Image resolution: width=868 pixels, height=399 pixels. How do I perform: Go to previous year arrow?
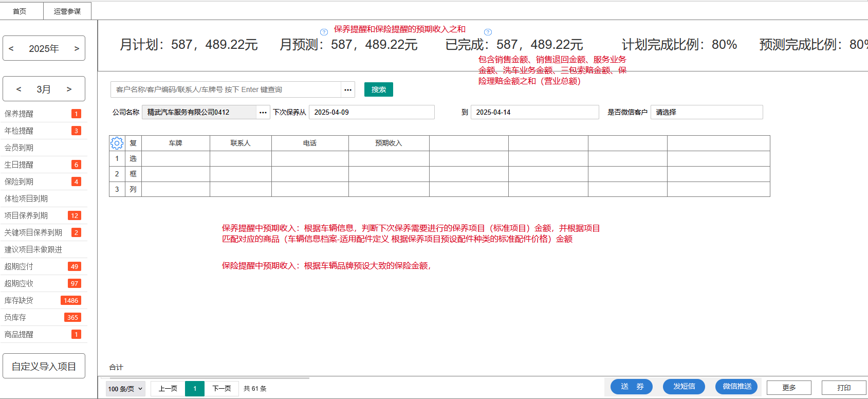coord(11,48)
